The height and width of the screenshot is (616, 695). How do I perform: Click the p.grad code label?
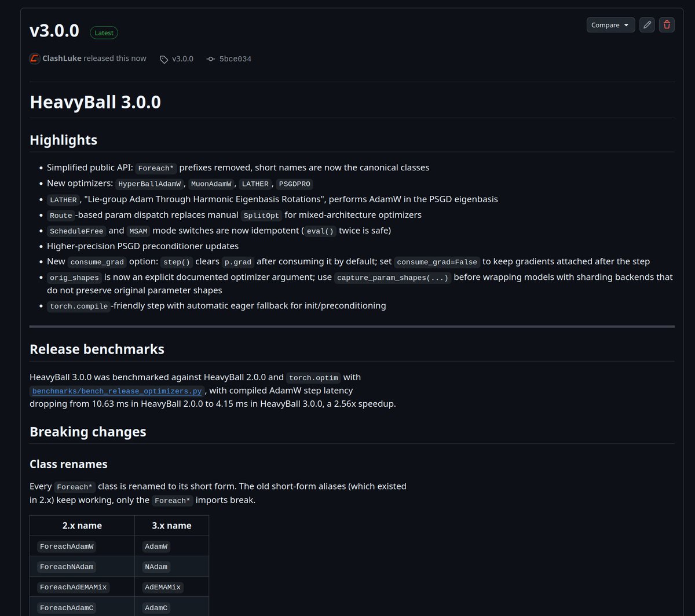point(239,262)
